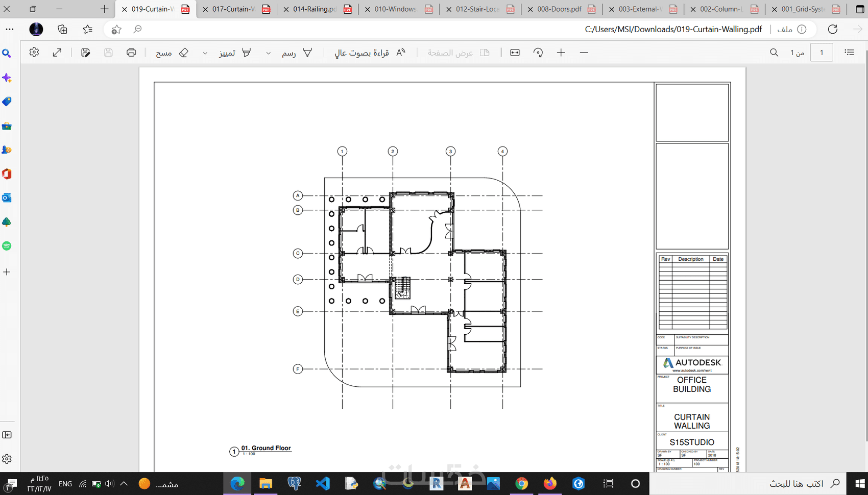Switch to the 002-Column-L tab

[x=725, y=9]
